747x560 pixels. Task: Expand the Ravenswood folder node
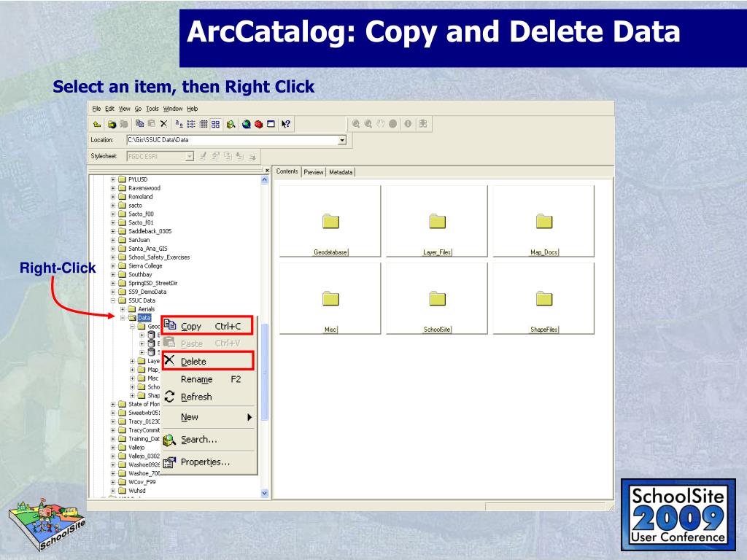click(113, 188)
